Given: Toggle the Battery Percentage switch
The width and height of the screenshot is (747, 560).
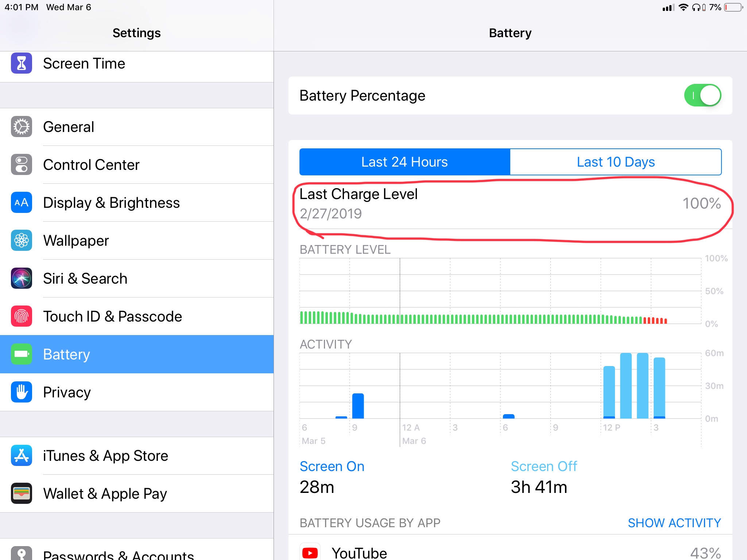Looking at the screenshot, I should [703, 96].
